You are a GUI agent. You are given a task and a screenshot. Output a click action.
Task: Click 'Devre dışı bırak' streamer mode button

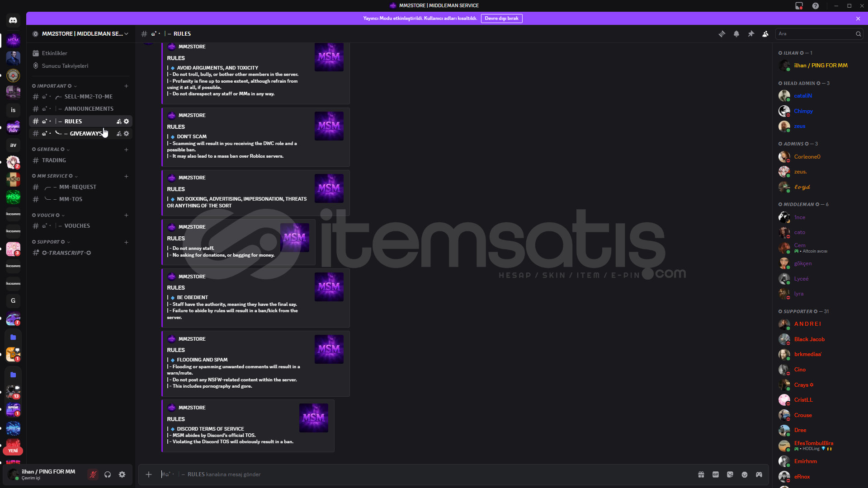click(x=501, y=19)
